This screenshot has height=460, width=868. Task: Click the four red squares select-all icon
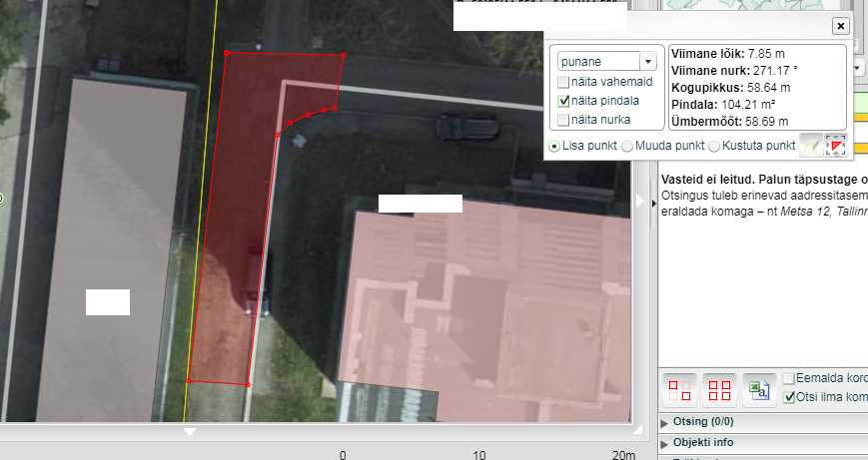point(719,389)
